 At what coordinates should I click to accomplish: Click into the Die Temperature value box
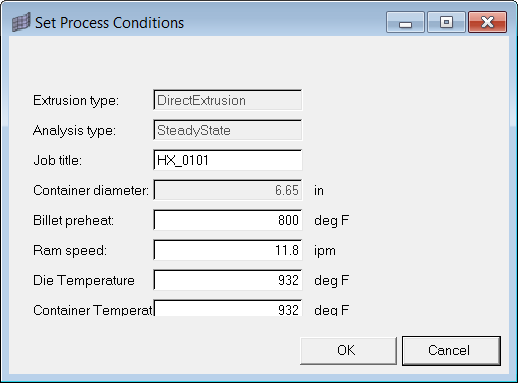(x=228, y=280)
